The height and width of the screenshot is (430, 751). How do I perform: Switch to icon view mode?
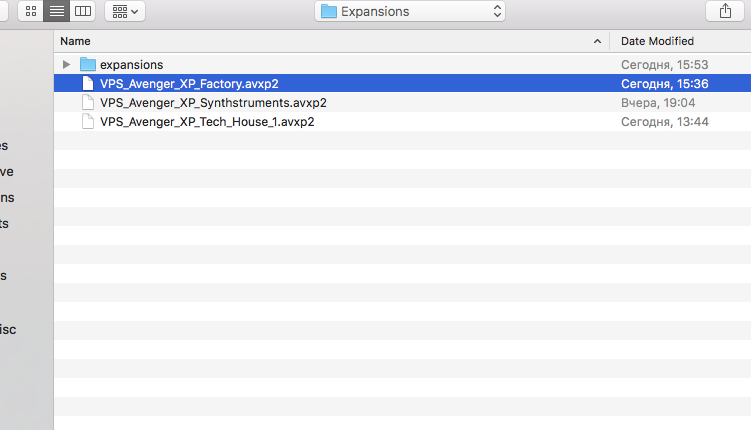31,11
